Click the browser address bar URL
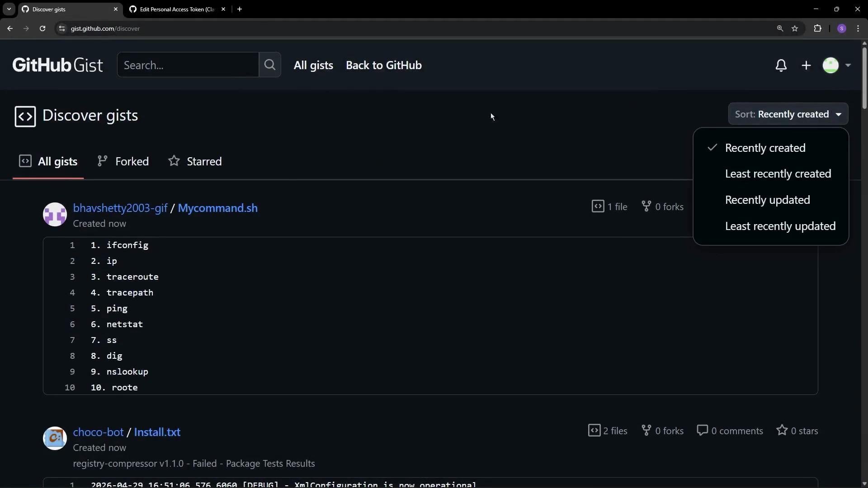This screenshot has width=868, height=488. pos(105,28)
